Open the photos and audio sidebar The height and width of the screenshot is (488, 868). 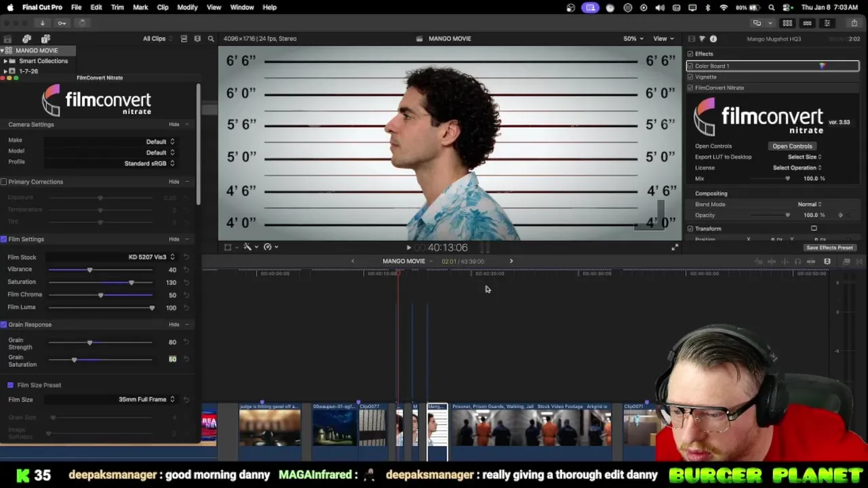pyautogui.click(x=26, y=39)
